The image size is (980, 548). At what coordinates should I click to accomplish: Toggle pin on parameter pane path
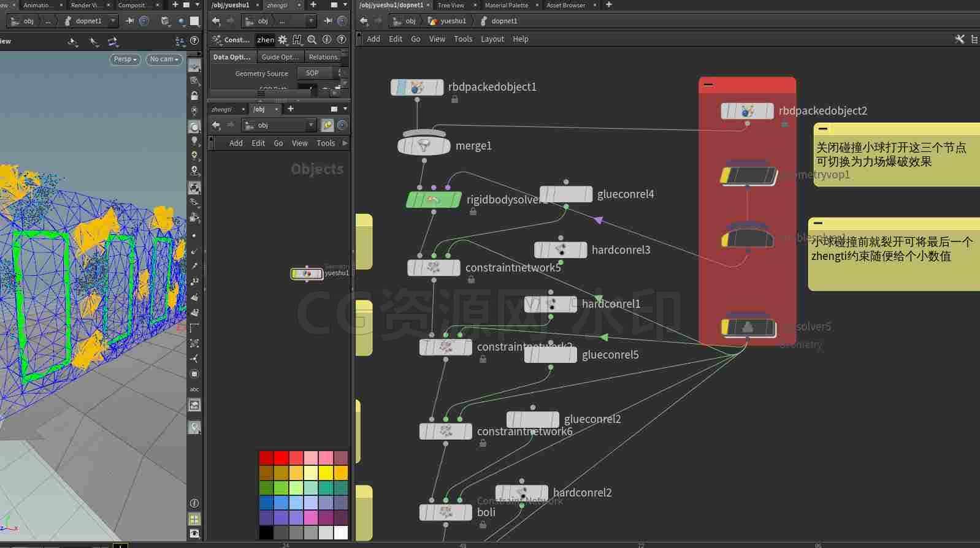328,21
